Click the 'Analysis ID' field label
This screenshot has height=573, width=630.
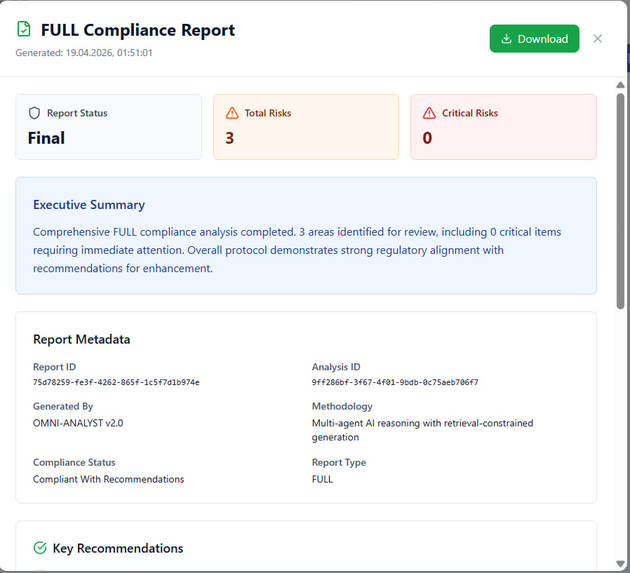[336, 367]
